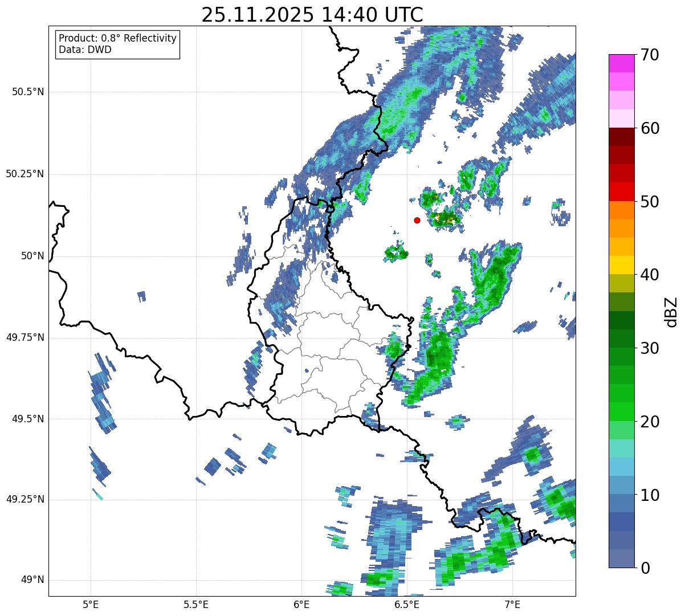Click the 6°E longitude label
The image size is (685, 616).
point(301,604)
